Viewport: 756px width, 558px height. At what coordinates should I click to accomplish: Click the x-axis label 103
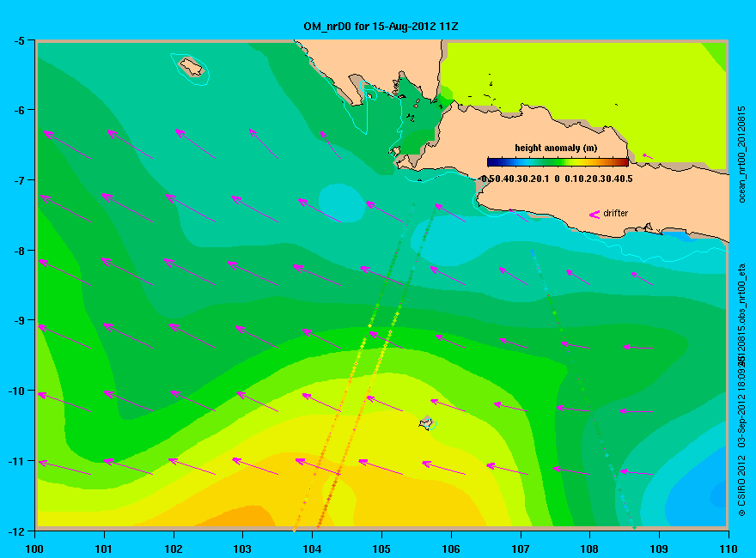click(x=242, y=549)
